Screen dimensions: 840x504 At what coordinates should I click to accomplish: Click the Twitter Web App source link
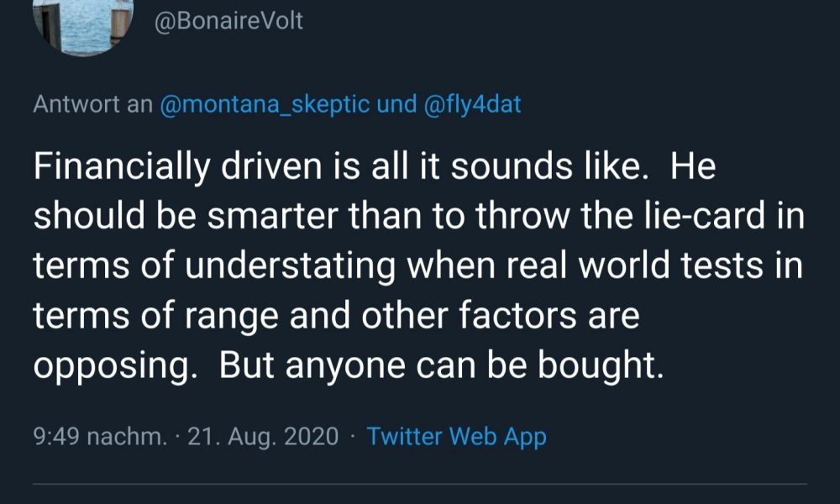(456, 437)
